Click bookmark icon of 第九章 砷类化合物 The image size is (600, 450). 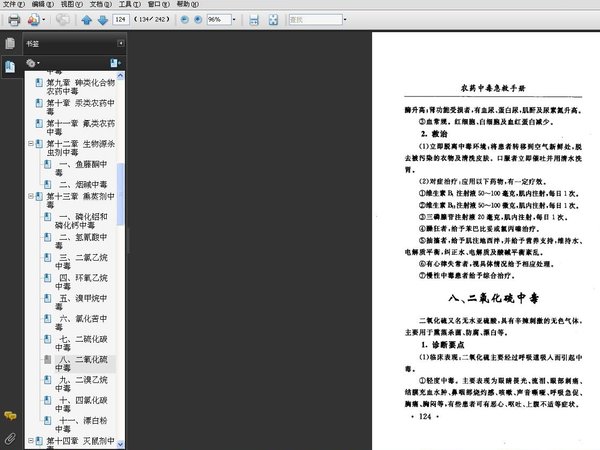point(39,83)
